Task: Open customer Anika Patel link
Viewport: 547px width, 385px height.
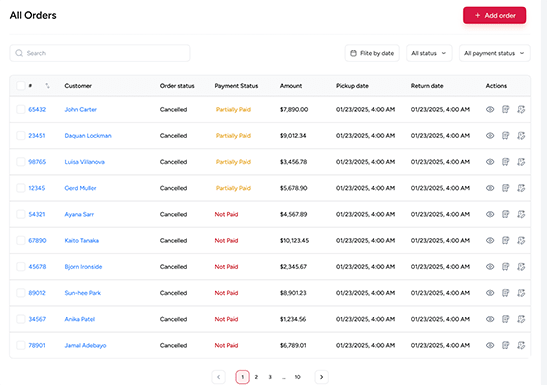Action: point(80,319)
